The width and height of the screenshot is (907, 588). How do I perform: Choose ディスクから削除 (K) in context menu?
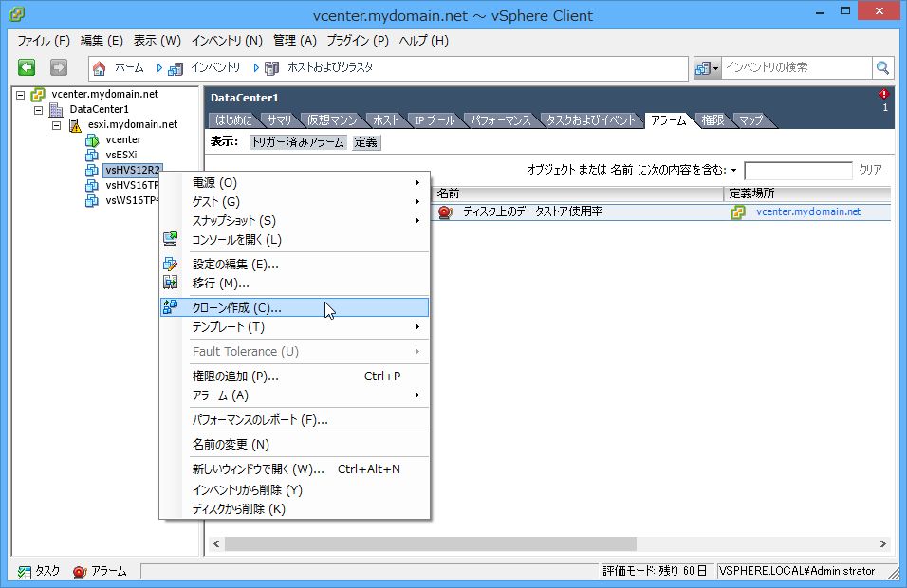[294, 508]
